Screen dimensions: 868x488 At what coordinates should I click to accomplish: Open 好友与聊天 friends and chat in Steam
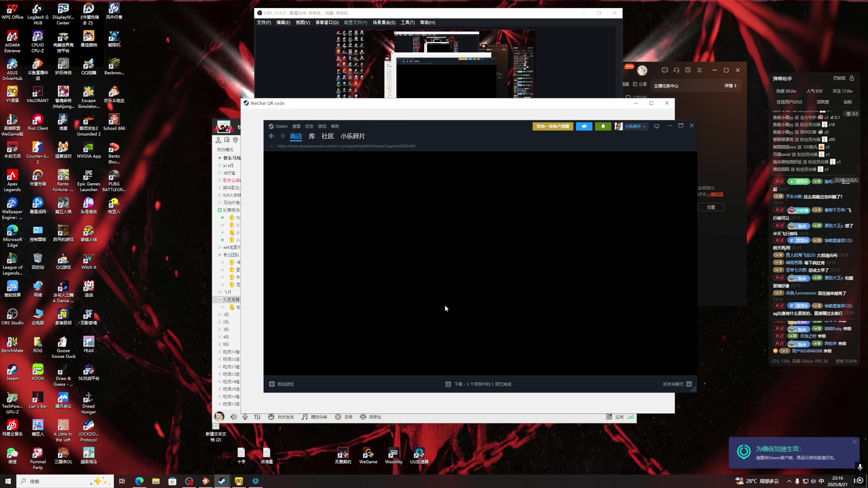677,384
